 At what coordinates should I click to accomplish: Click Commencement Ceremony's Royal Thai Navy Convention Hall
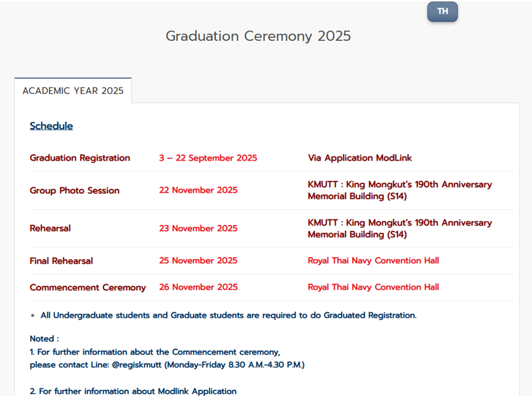tap(373, 287)
